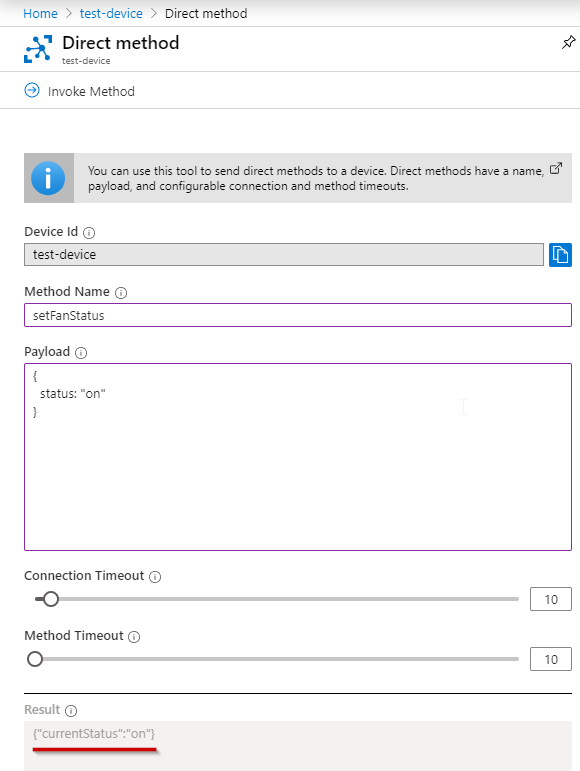The width and height of the screenshot is (580, 771).
Task: Click the Direct method blade icon
Action: (38, 49)
